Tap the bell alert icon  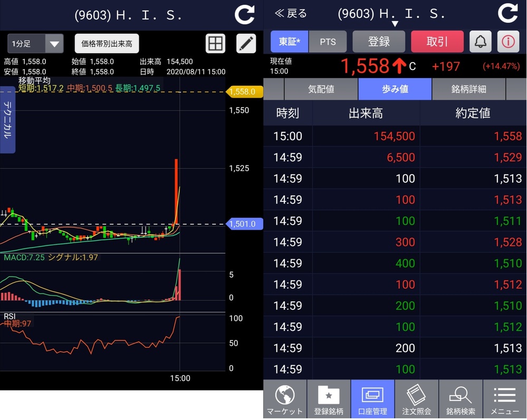tap(481, 42)
